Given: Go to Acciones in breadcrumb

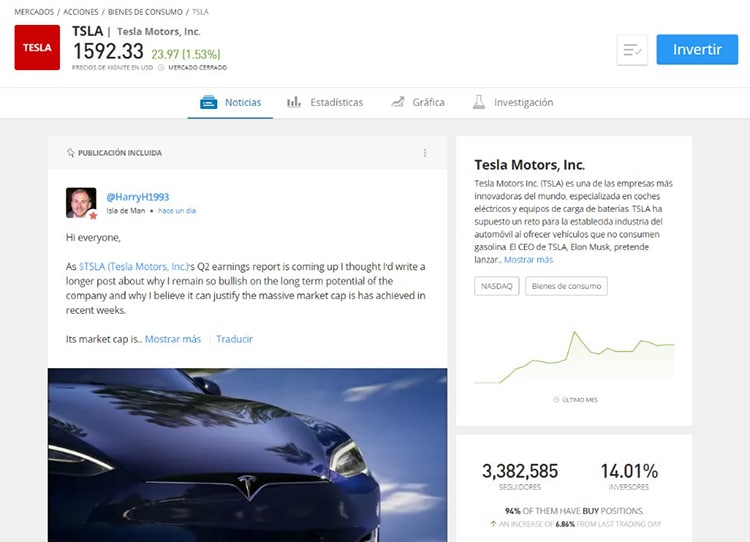Looking at the screenshot, I should point(81,12).
